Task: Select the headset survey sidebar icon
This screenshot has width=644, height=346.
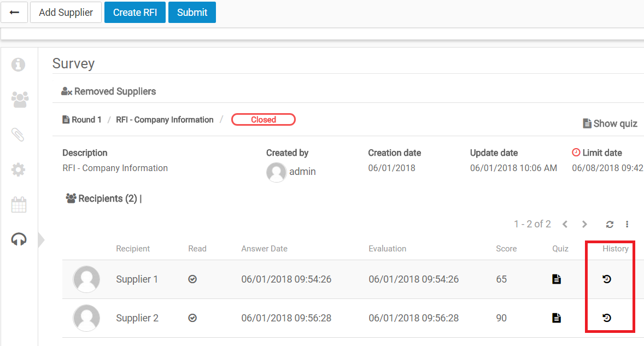Action: [19, 239]
